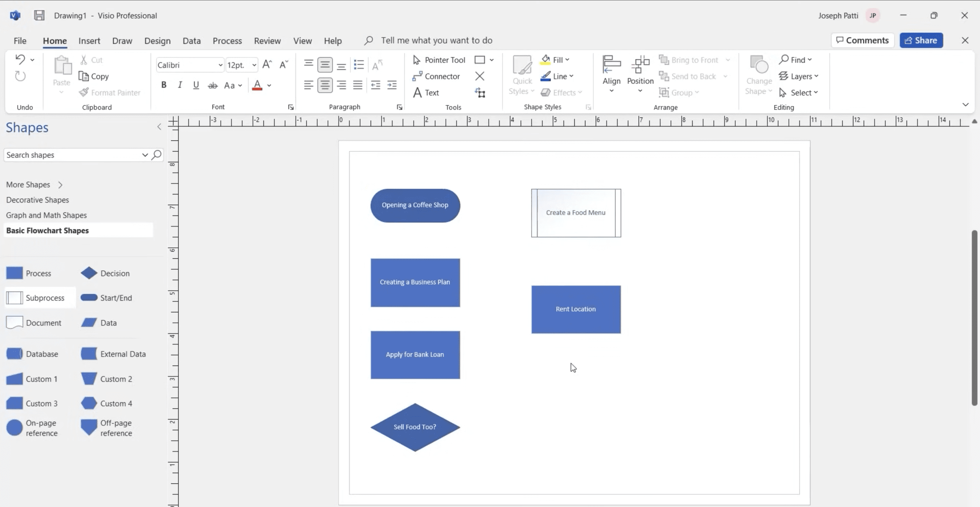Toggle underline formatting

point(196,85)
